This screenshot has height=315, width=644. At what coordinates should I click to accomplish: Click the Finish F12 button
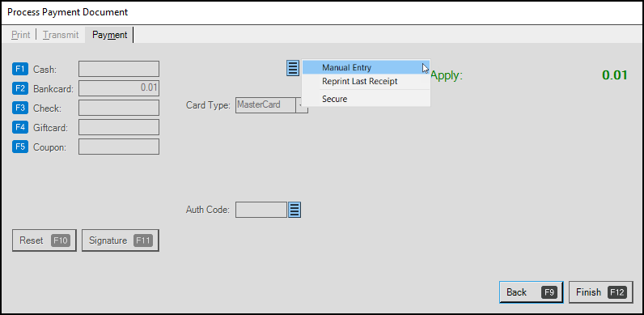point(601,292)
